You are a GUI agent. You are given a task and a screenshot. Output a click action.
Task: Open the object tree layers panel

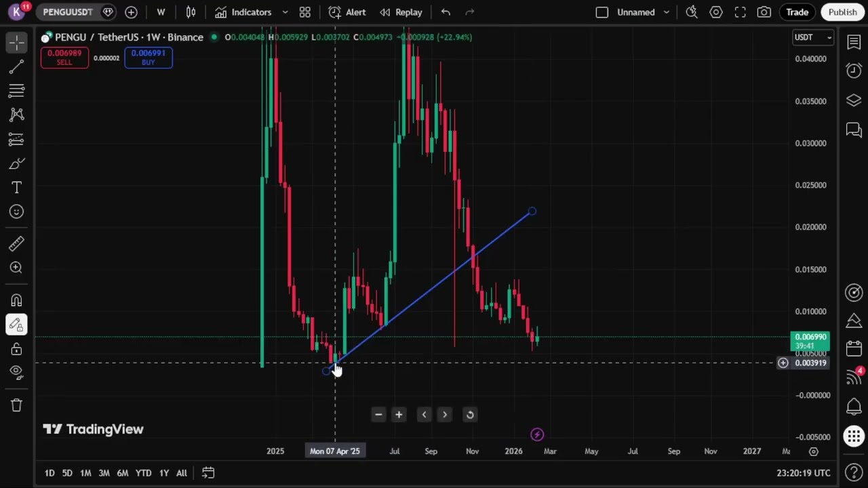(854, 100)
